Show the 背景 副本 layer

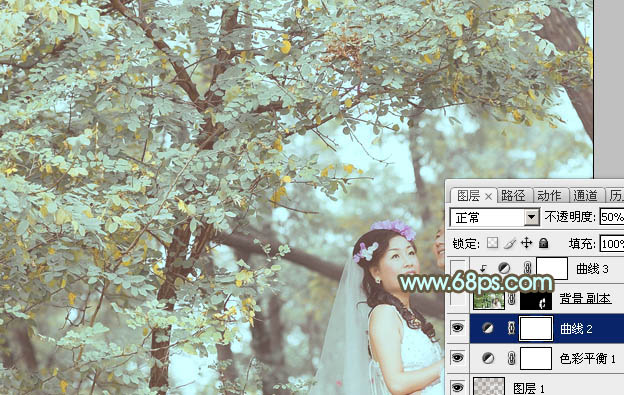pos(457,299)
